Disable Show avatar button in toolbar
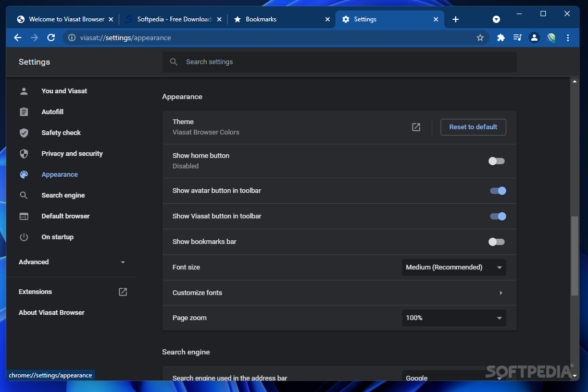The image size is (588, 392). coord(497,191)
